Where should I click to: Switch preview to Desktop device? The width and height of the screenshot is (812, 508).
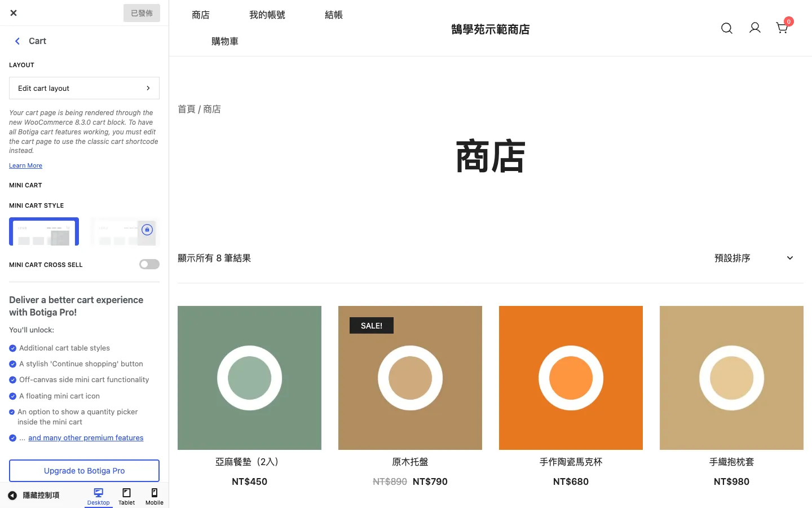coord(99,497)
